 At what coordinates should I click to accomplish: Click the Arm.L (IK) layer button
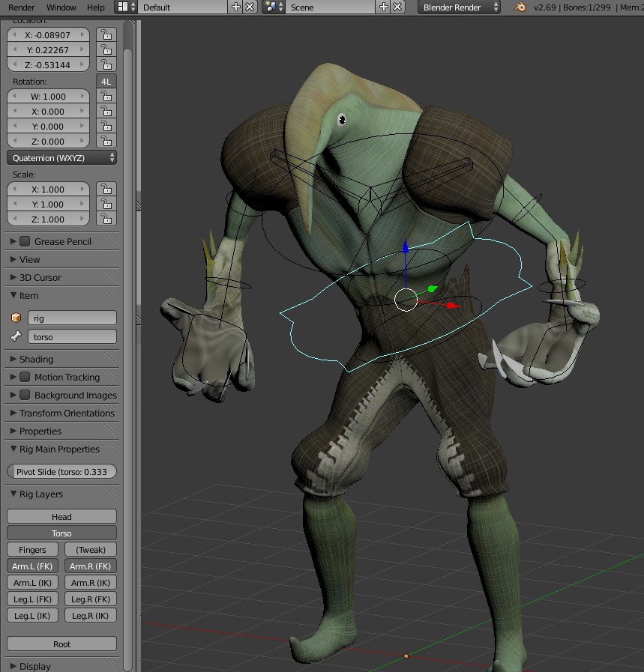coord(32,582)
